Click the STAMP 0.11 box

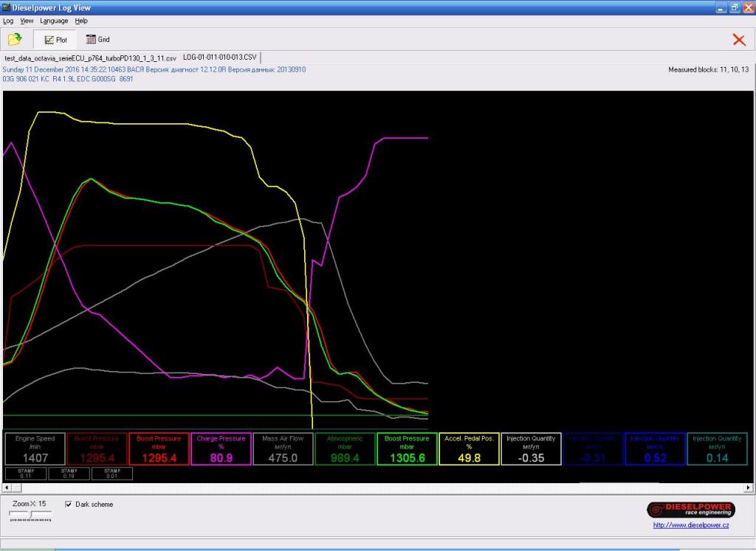[26, 474]
